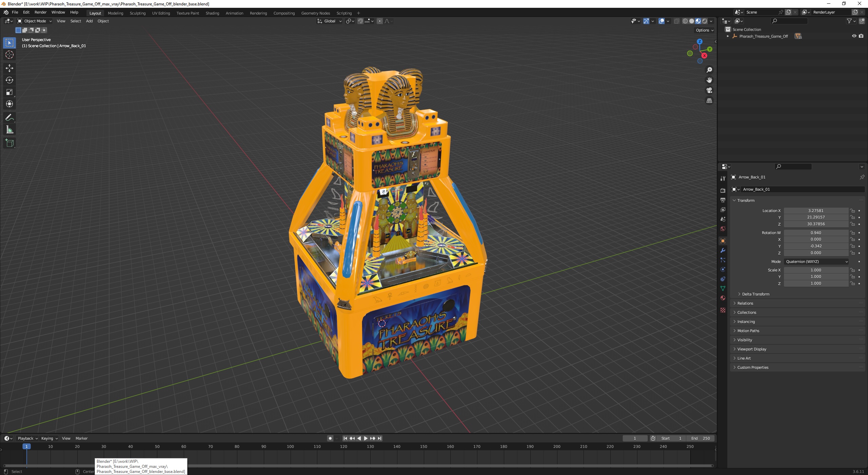This screenshot has width=868, height=475.
Task: Toggle camera view with the camera icon
Action: click(709, 90)
